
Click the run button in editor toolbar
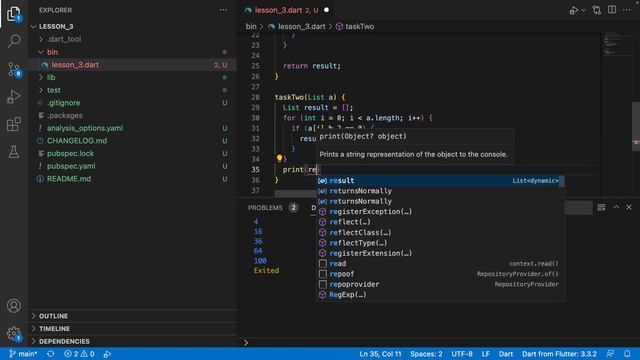click(x=573, y=10)
